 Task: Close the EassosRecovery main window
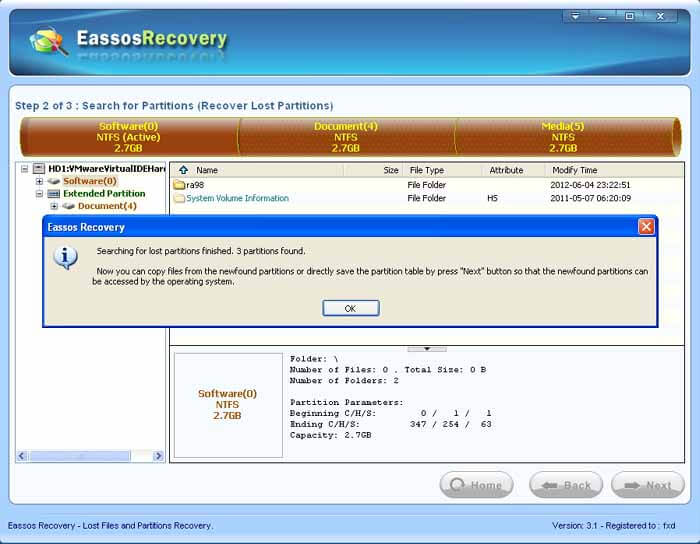[x=661, y=17]
